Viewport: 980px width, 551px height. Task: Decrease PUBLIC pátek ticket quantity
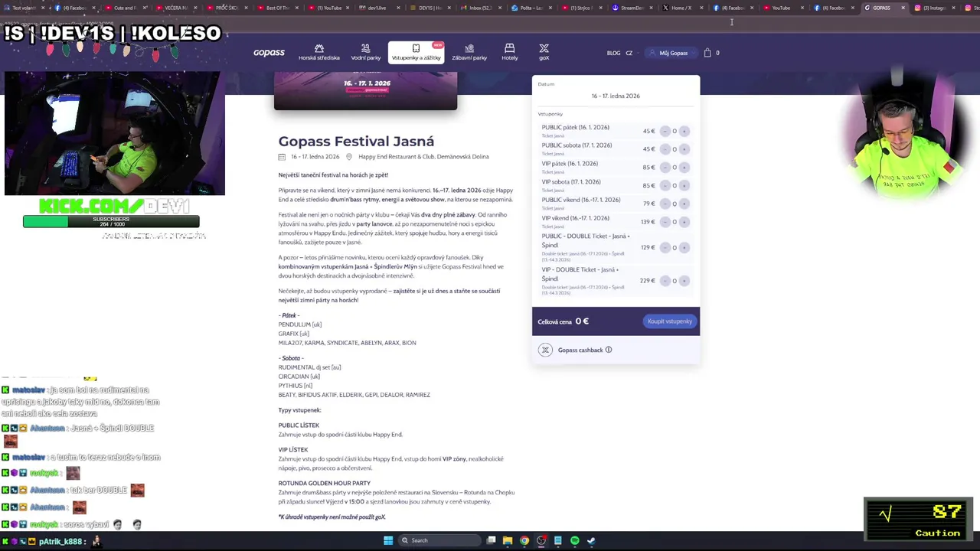coord(665,131)
